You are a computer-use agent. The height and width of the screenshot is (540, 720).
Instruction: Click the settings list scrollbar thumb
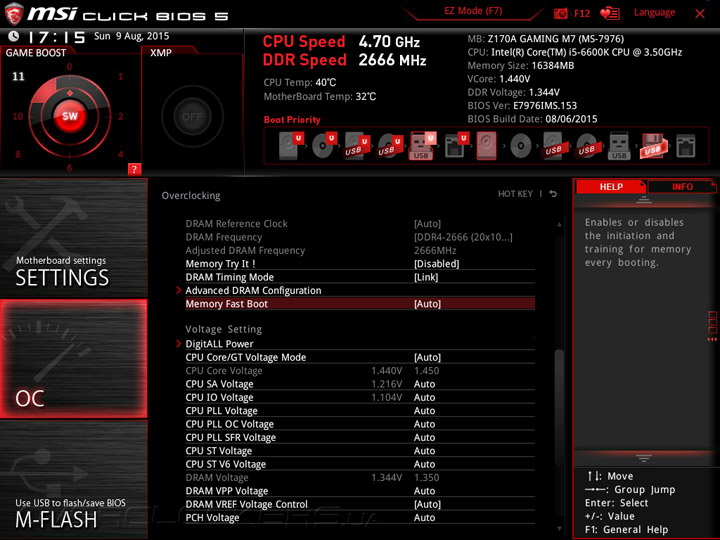tap(559, 409)
